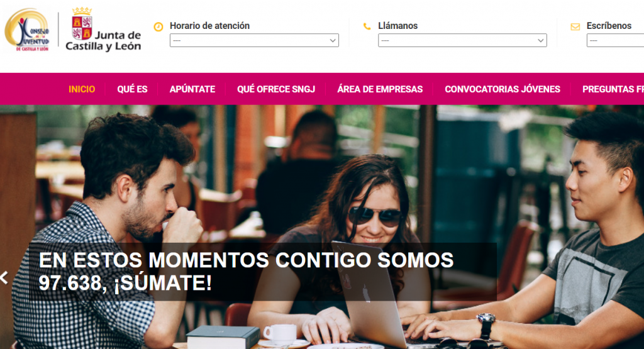
Task: Click the Junta de Castilla y León logo
Action: tap(103, 30)
